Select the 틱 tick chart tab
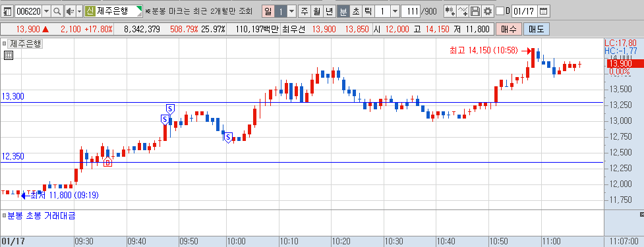Screen dimensions: 644x247 click(368, 11)
